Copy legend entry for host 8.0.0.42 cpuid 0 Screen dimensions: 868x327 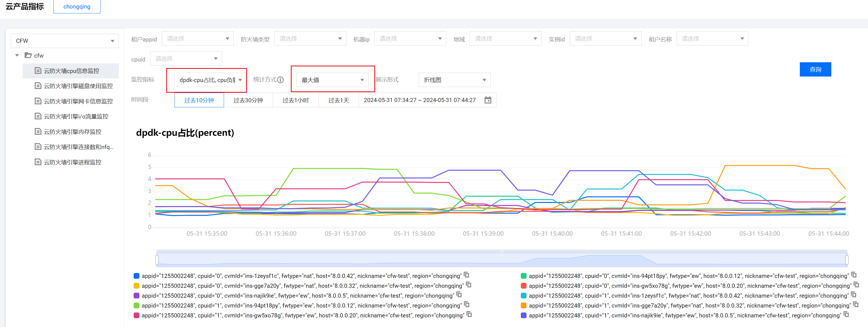coord(467,275)
